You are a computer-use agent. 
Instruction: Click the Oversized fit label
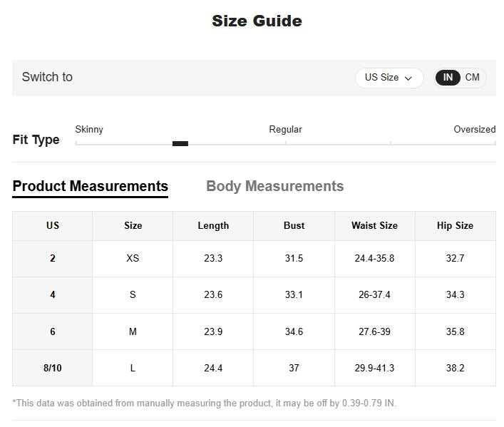(474, 129)
